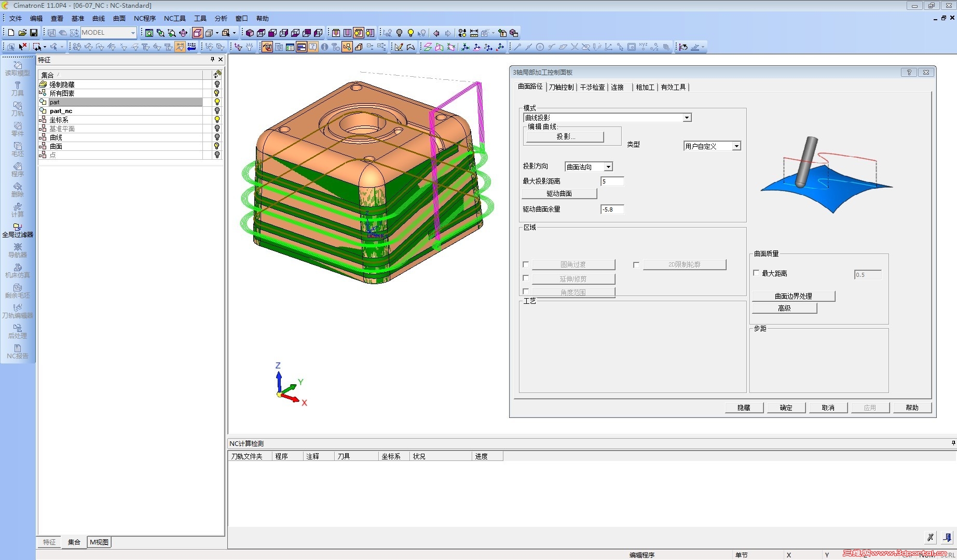Click the gray light bulb hide icon in toolbar
This screenshot has height=560, width=957.
(399, 33)
